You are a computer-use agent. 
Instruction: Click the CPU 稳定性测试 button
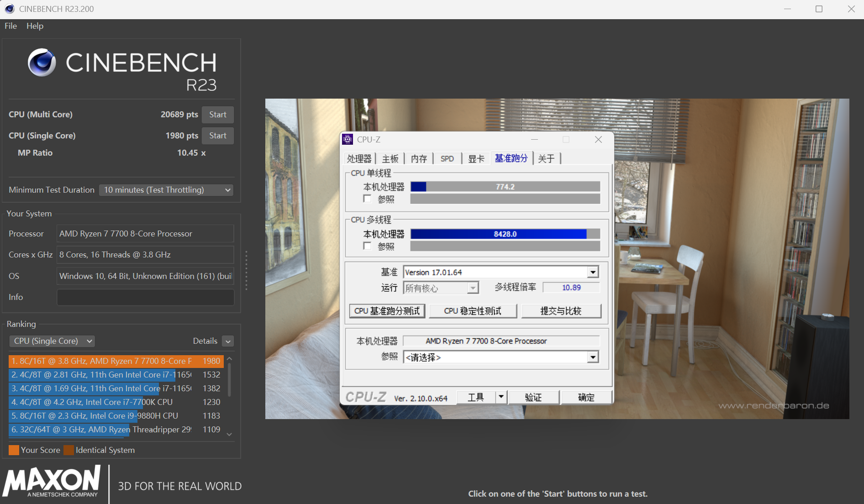tap(473, 311)
